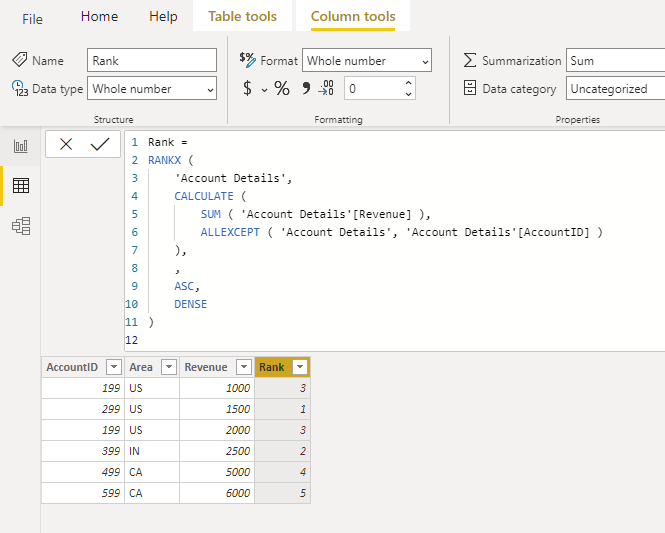665x533 pixels.
Task: Click the decimal places value field
Action: [372, 88]
